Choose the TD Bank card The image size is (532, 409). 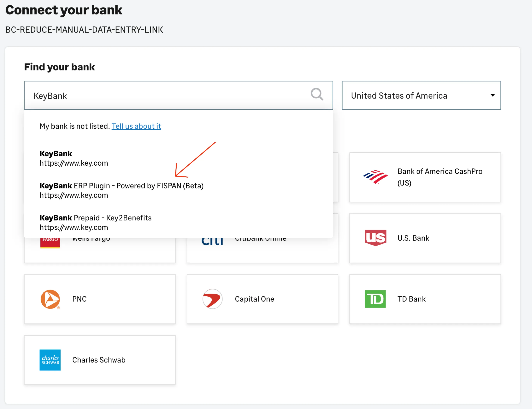(425, 299)
